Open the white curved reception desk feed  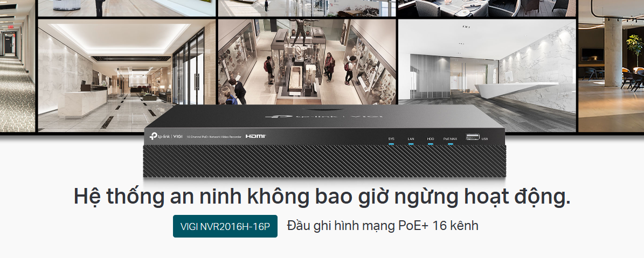tap(487, 75)
